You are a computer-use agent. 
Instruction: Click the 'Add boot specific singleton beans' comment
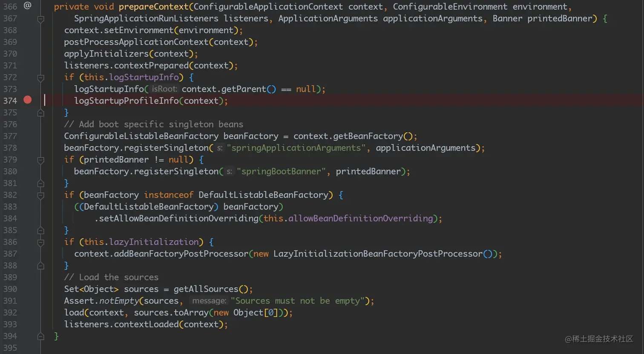(154, 124)
